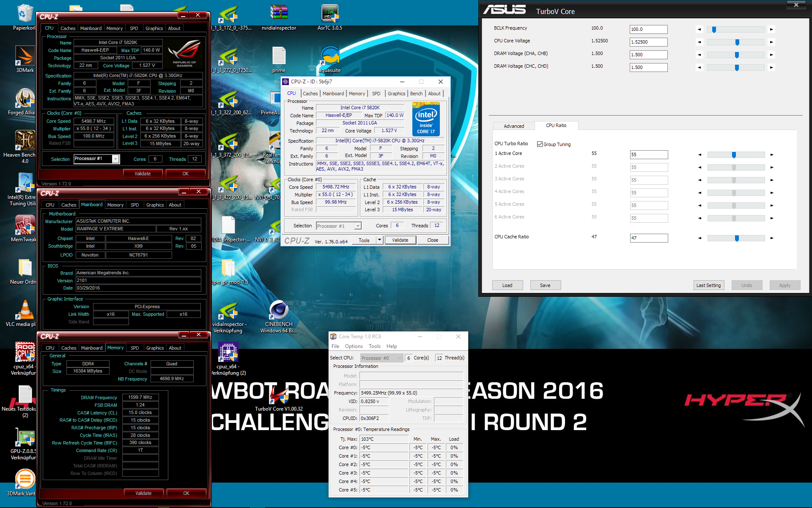The height and width of the screenshot is (508, 812).
Task: Click Save button in TurboV Core
Action: point(546,285)
